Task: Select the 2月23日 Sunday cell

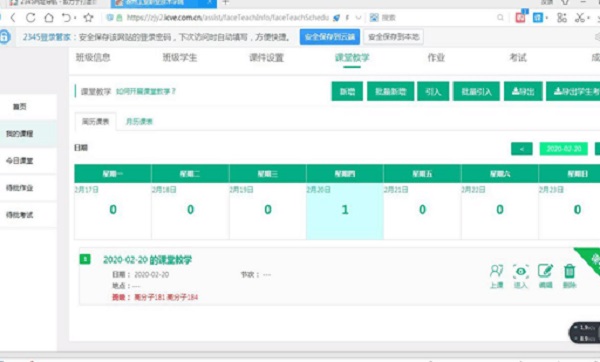Action: [569, 211]
